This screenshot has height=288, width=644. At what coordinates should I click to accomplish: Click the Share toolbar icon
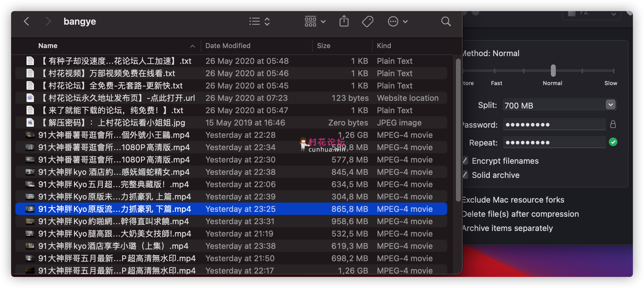click(344, 21)
